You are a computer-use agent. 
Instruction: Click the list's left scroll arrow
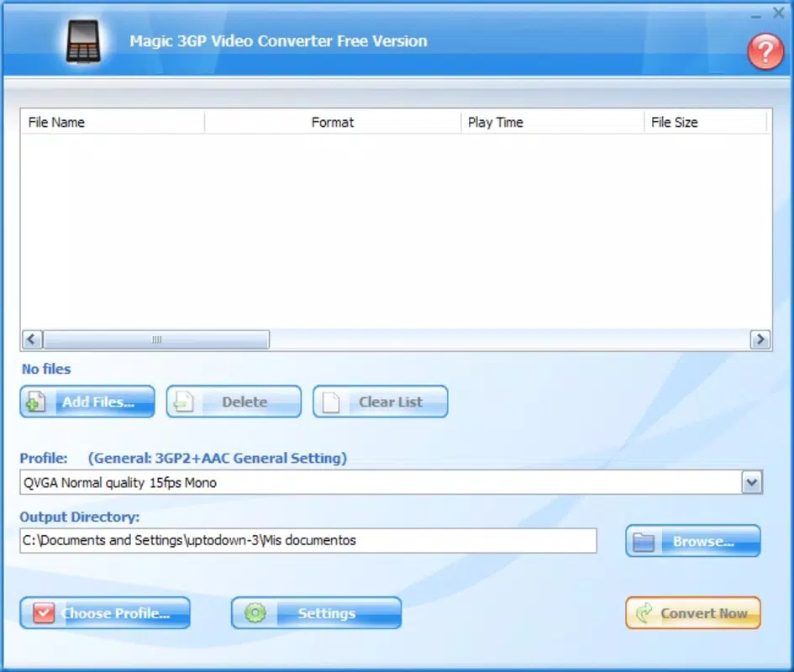(x=33, y=339)
